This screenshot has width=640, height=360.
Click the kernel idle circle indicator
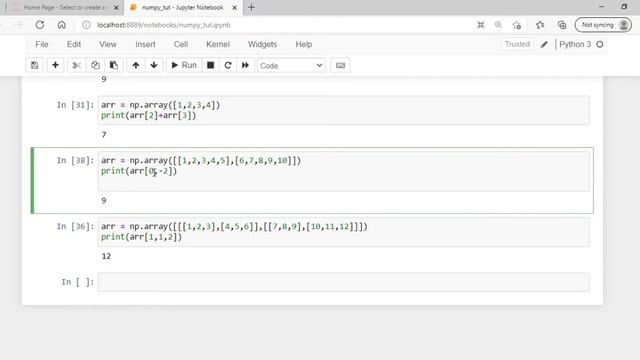pos(600,44)
